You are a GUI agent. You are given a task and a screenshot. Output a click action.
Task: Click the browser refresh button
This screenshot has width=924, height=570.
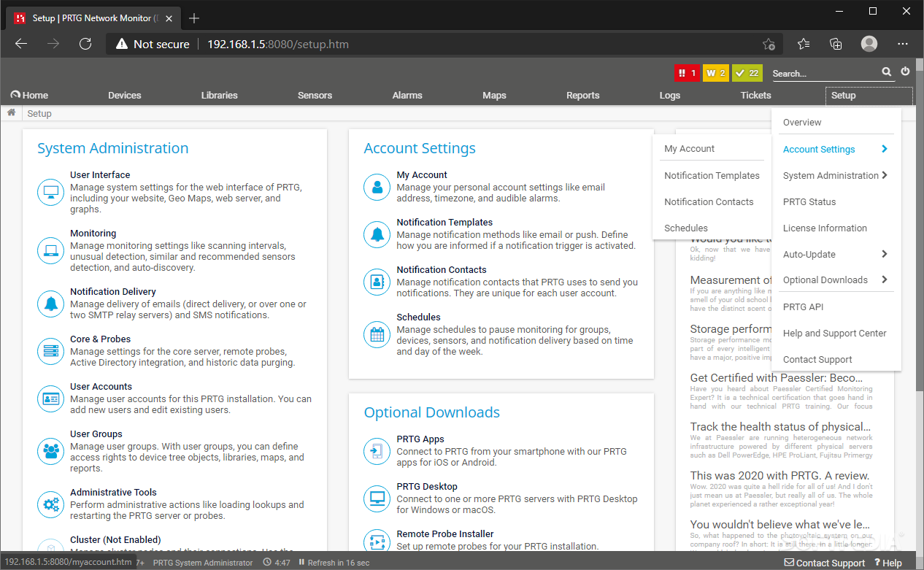coord(85,44)
